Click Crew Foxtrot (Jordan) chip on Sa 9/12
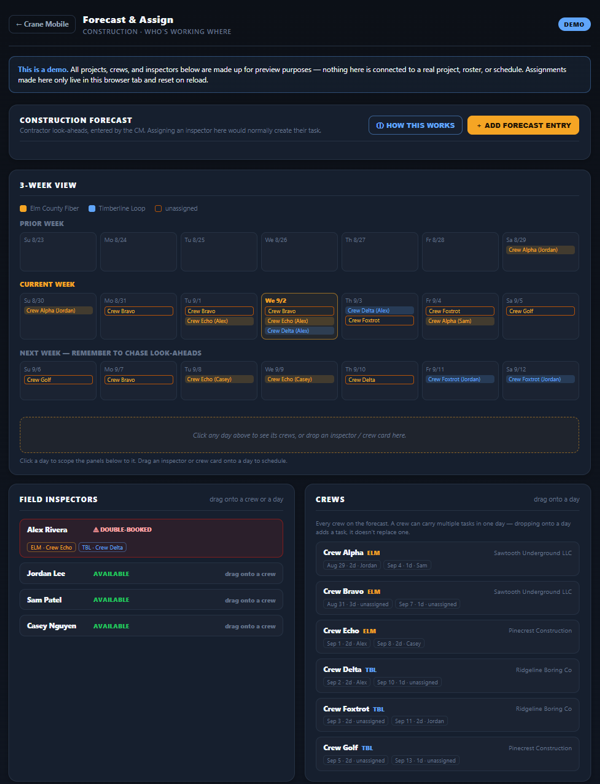This screenshot has width=600, height=784. pos(540,380)
